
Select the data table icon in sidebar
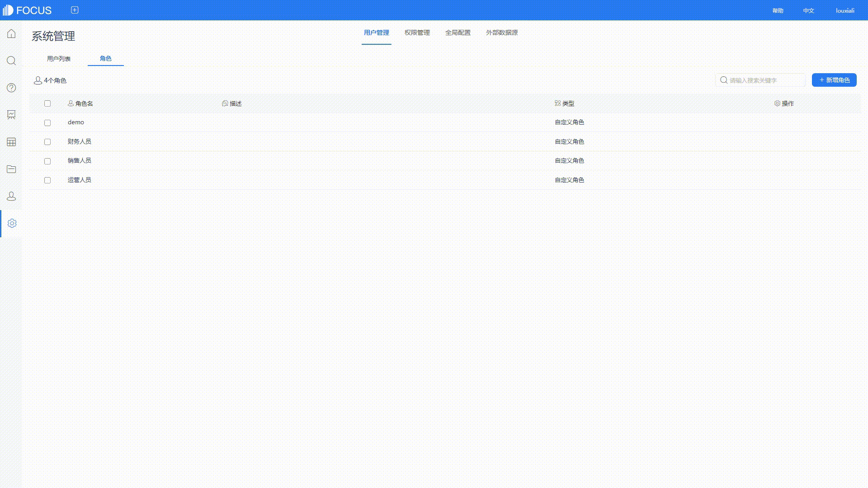[x=11, y=142]
